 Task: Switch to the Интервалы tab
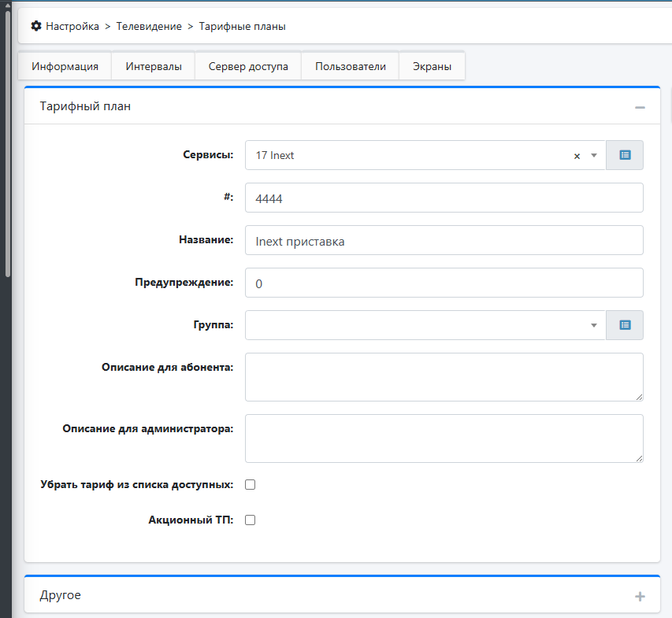(154, 66)
